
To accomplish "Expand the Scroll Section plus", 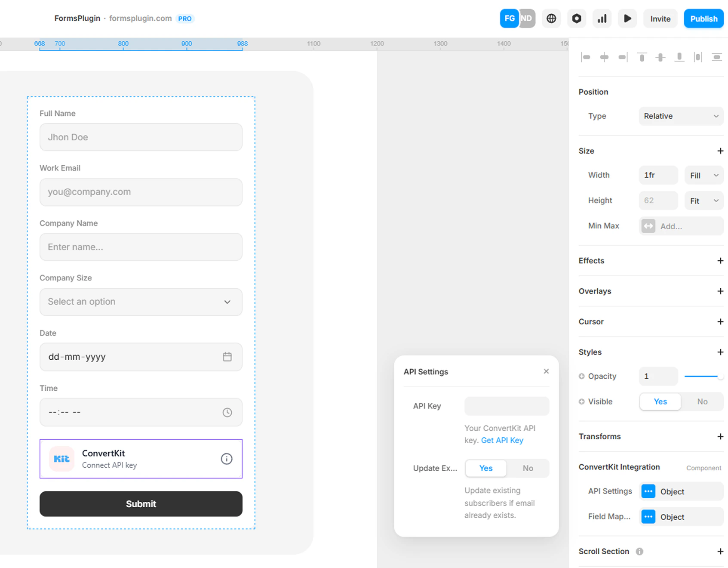I will point(720,552).
